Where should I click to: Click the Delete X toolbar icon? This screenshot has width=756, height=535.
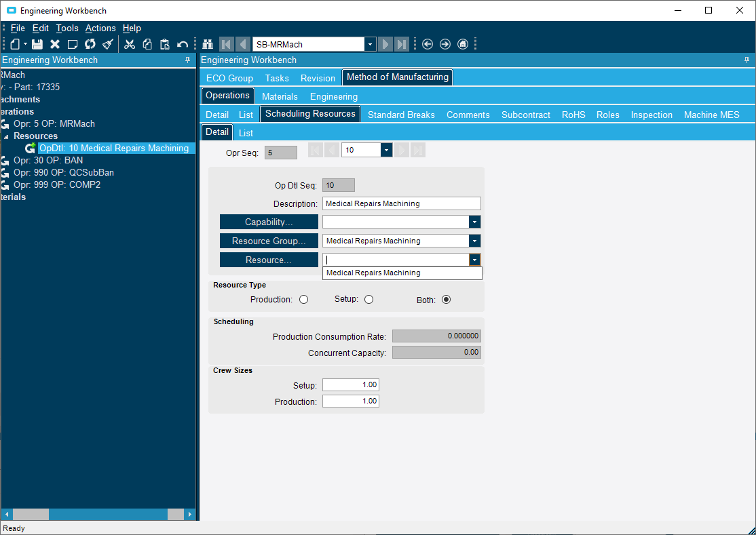(x=55, y=44)
